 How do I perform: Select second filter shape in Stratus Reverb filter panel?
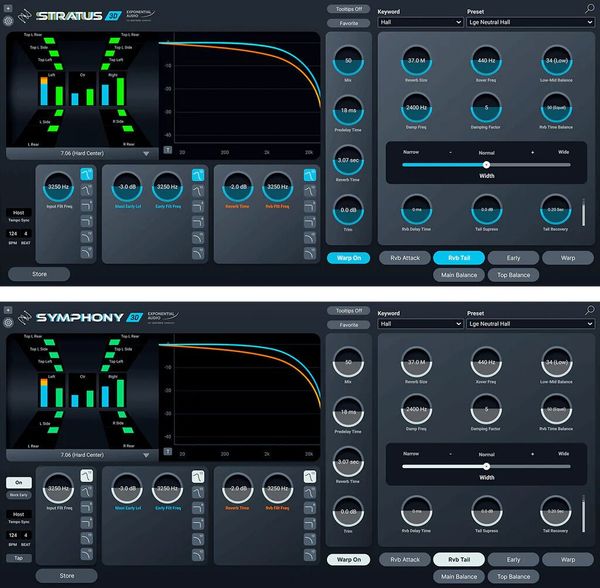click(x=310, y=191)
